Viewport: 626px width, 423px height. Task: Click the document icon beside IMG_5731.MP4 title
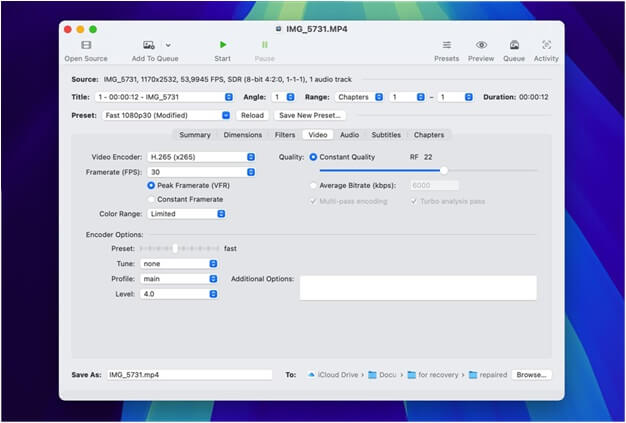[x=279, y=29]
